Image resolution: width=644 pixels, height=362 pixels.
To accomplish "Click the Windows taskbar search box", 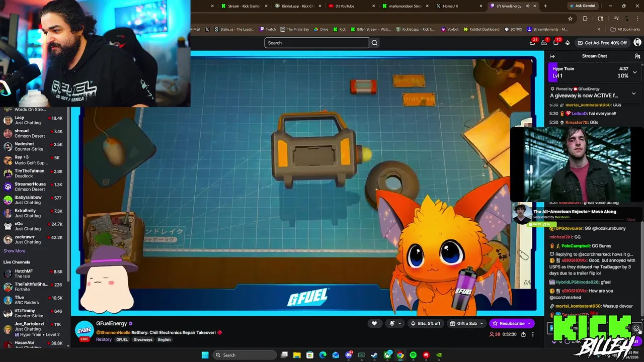I will coord(244,355).
